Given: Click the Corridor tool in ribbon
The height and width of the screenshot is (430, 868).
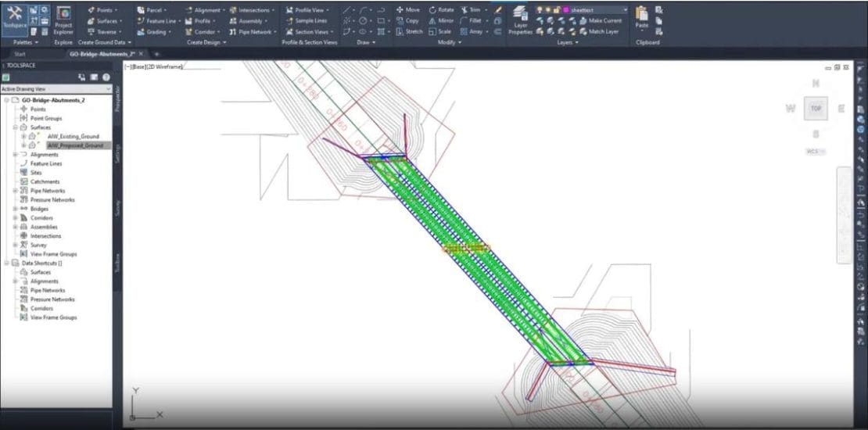Looking at the screenshot, I should 202,32.
